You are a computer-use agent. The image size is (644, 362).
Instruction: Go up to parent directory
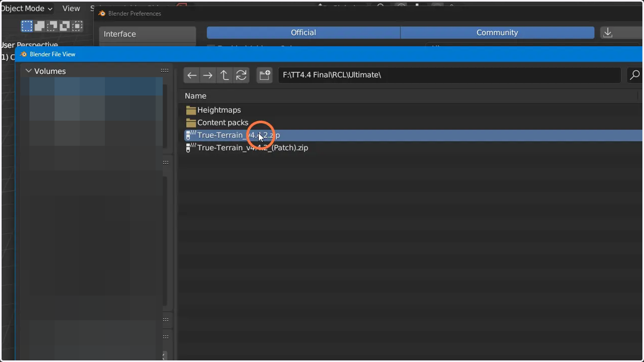224,76
